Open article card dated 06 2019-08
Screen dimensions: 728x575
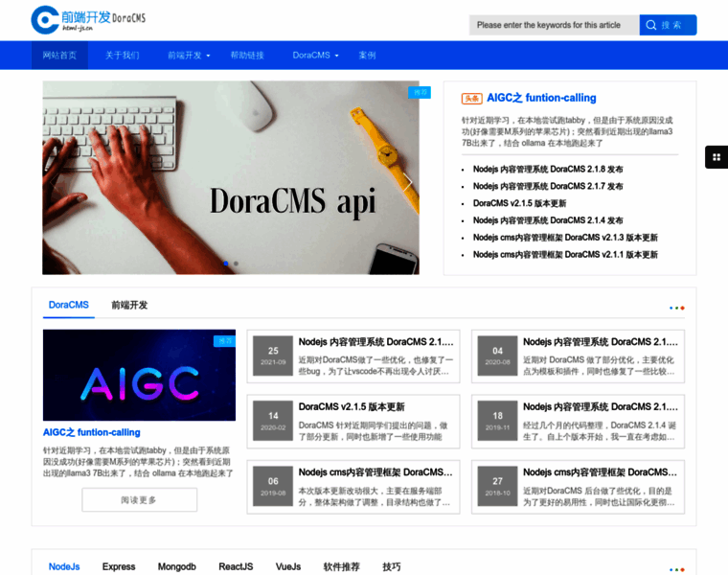point(353,487)
